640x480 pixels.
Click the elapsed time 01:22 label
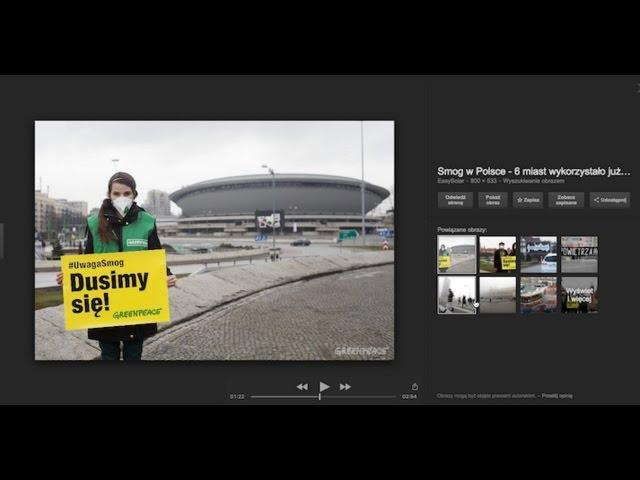[x=237, y=396]
